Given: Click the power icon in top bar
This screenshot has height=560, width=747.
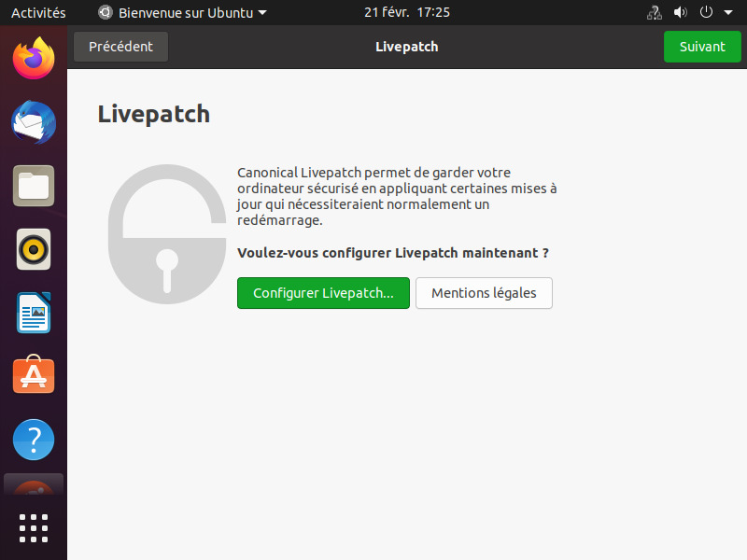Looking at the screenshot, I should (706, 13).
